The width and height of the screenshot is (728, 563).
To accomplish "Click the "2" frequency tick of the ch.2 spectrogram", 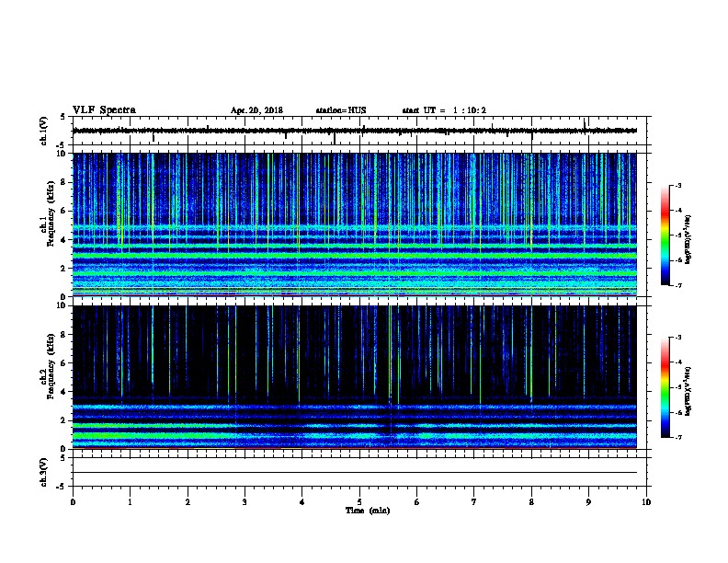I will 63,420.
